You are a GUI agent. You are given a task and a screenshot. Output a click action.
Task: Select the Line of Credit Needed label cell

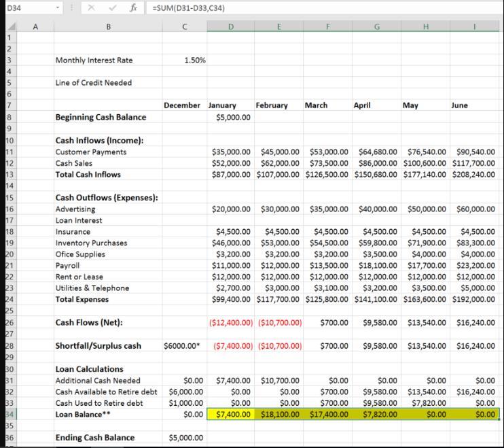pos(94,83)
